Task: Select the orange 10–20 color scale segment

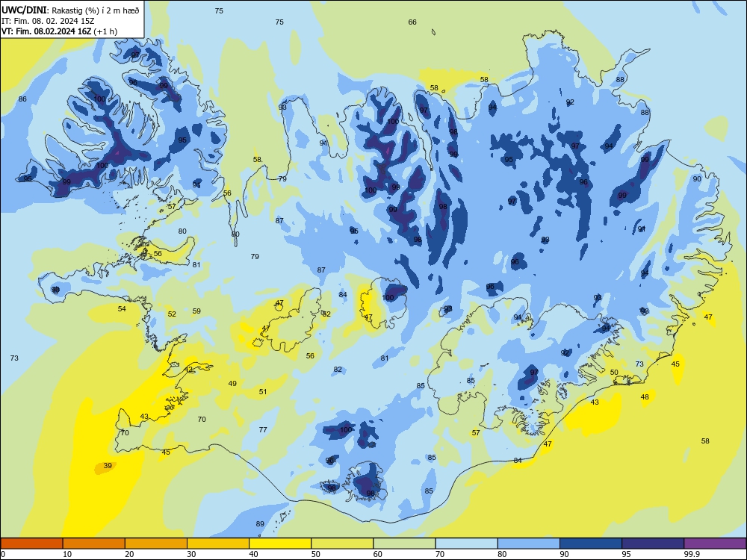Action: [x=94, y=544]
